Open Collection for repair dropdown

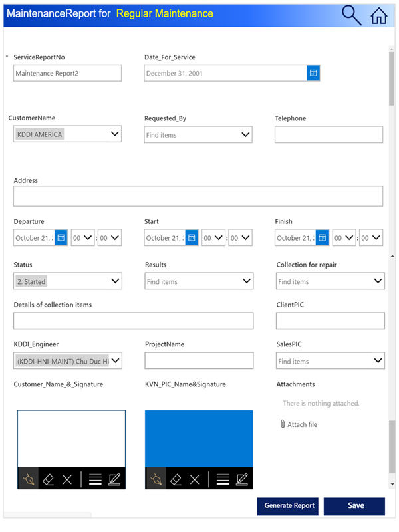click(x=378, y=281)
